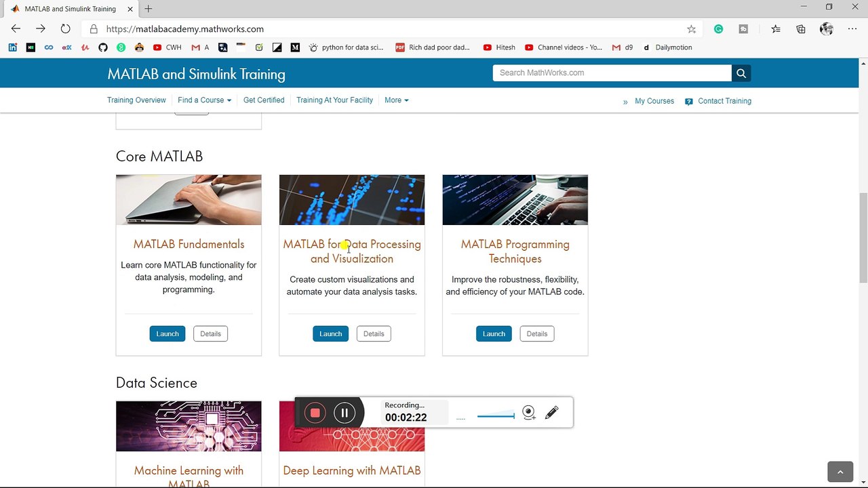Open the Grammarly extension icon
The width and height of the screenshot is (868, 488).
718,29
